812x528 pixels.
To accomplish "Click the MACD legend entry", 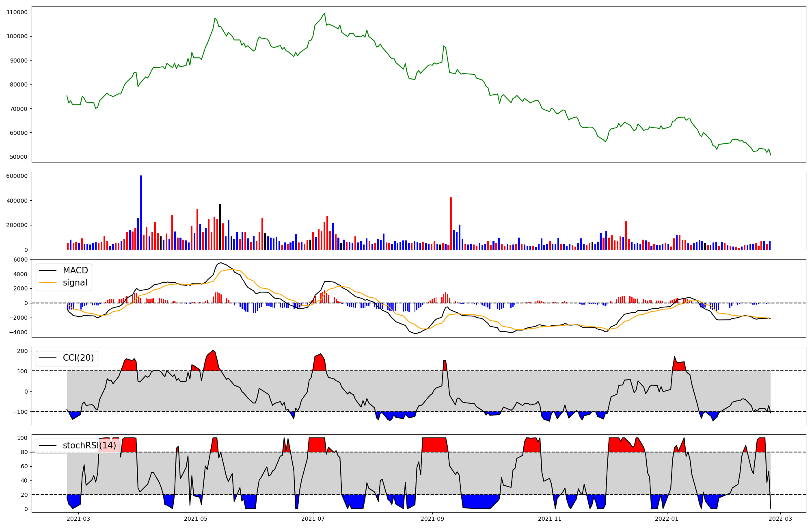I will 75,270.
